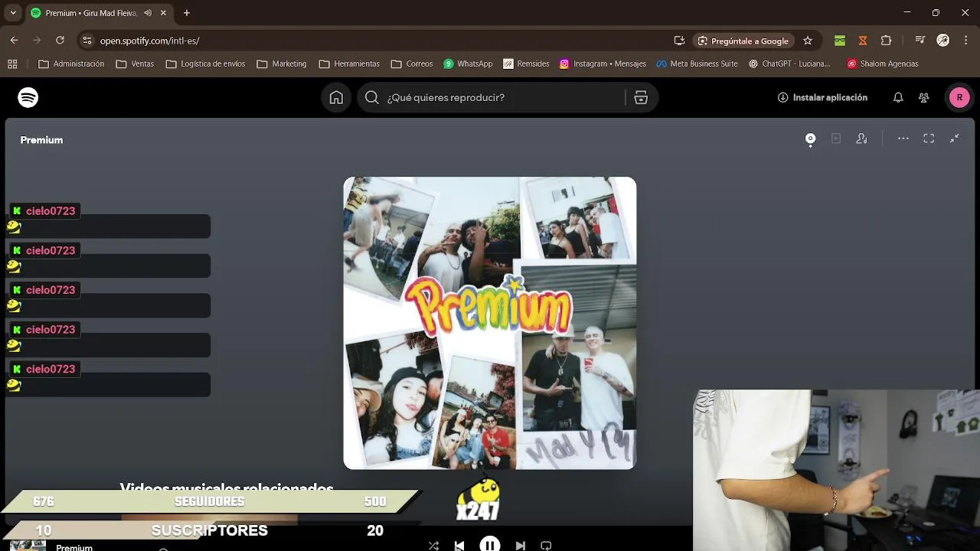The height and width of the screenshot is (551, 980).
Task: Enter full screen mode
Action: (929, 139)
